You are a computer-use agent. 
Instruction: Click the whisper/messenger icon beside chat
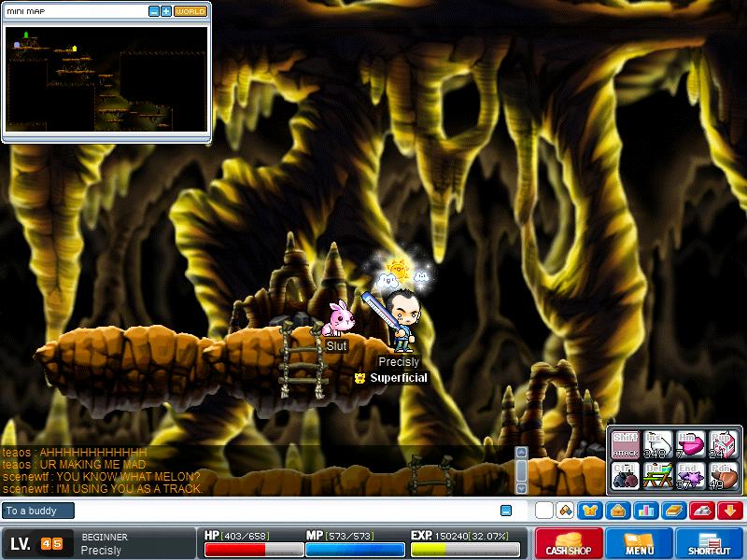pyautogui.click(x=565, y=511)
